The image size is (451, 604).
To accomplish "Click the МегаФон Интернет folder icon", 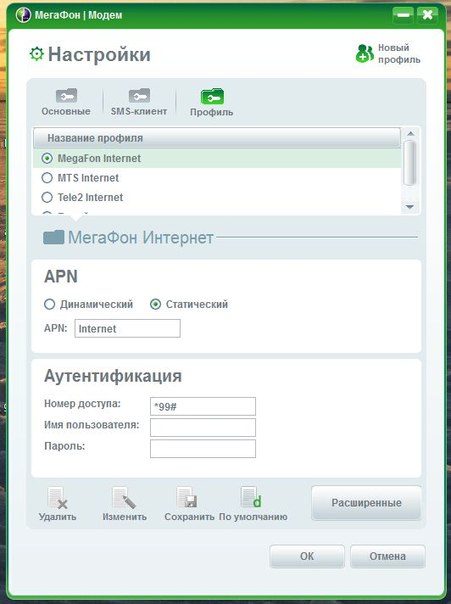I will coord(54,237).
